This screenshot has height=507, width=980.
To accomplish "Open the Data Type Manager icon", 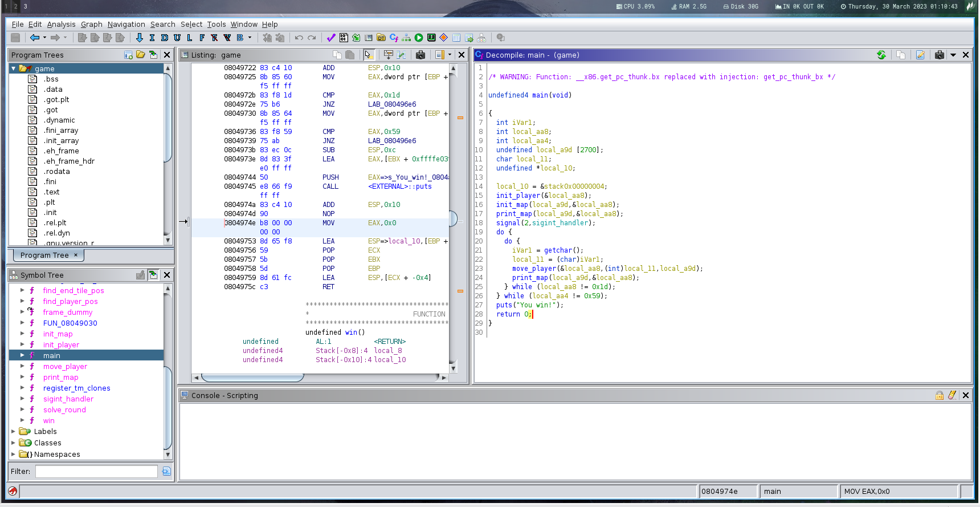I will point(381,38).
